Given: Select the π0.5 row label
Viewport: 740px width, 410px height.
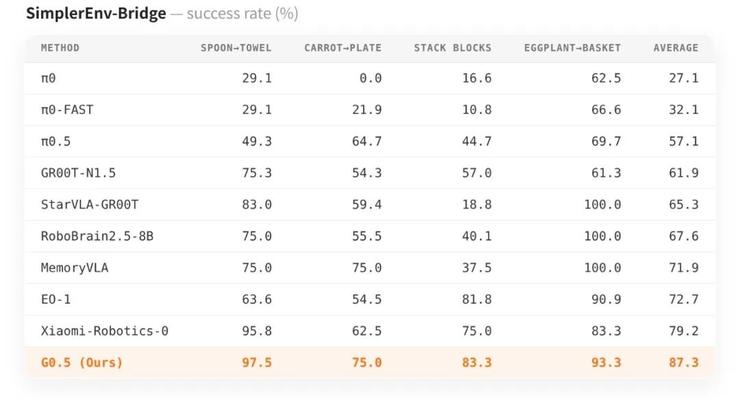Looking at the screenshot, I should click(56, 141).
